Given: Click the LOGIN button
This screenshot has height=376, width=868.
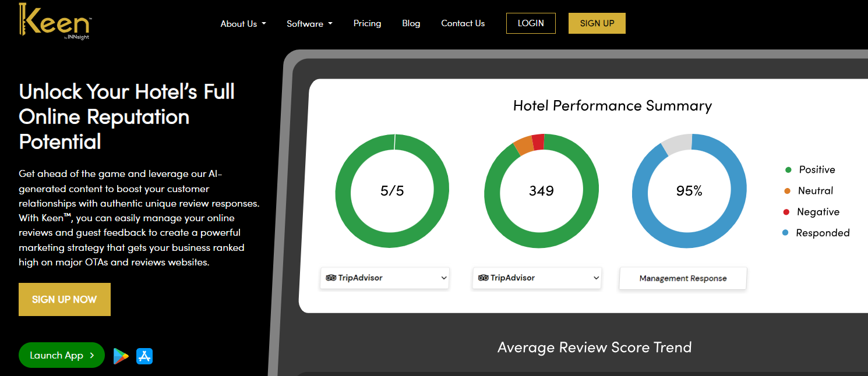Looking at the screenshot, I should click(x=531, y=23).
